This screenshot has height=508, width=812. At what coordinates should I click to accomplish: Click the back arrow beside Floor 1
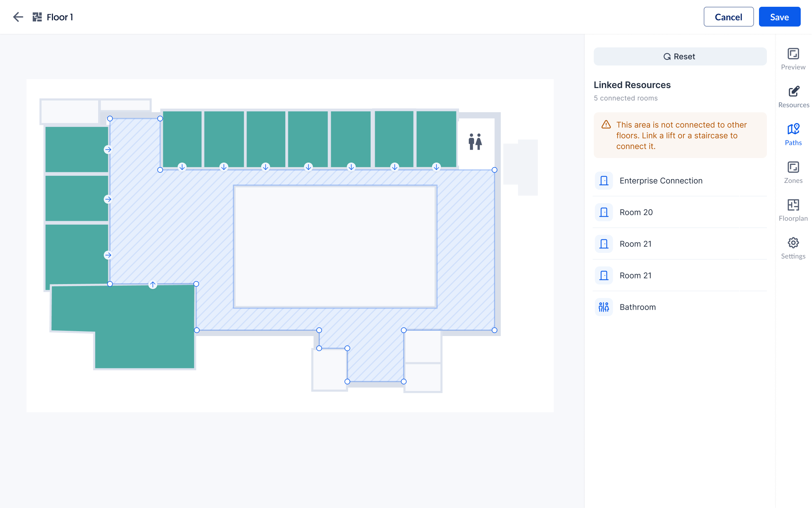point(18,17)
